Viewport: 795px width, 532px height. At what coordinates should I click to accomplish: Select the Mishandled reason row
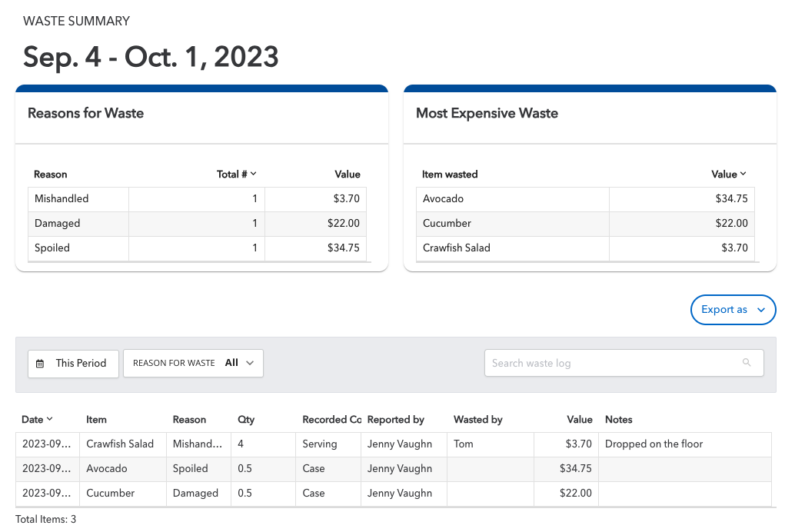pos(78,198)
